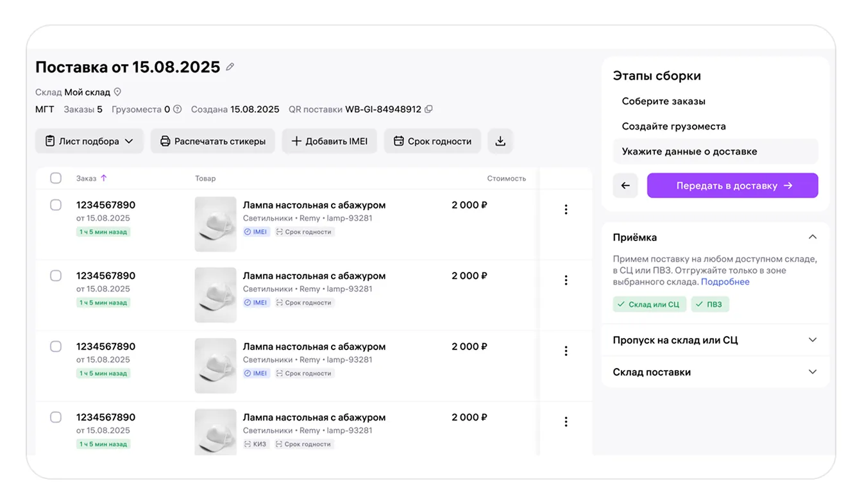Tick the select-all checkbox in the table header
The image size is (862, 504).
tap(56, 178)
